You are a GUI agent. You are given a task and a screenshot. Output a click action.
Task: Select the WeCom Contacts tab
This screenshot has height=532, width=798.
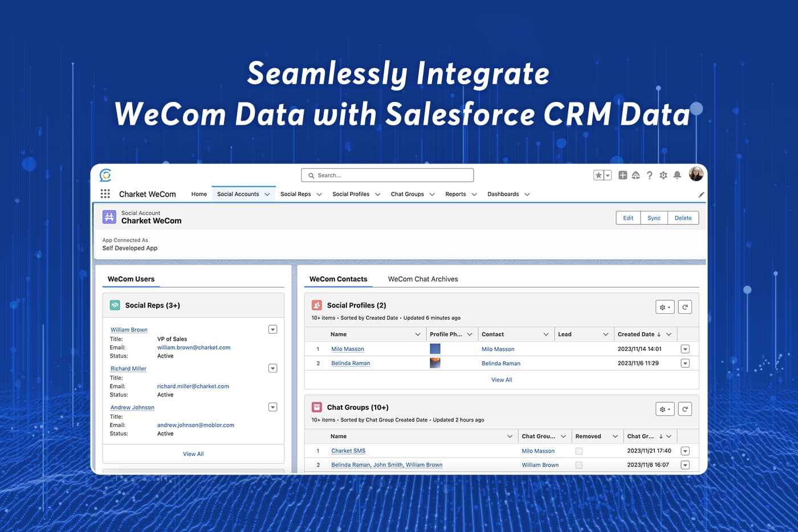tap(339, 279)
